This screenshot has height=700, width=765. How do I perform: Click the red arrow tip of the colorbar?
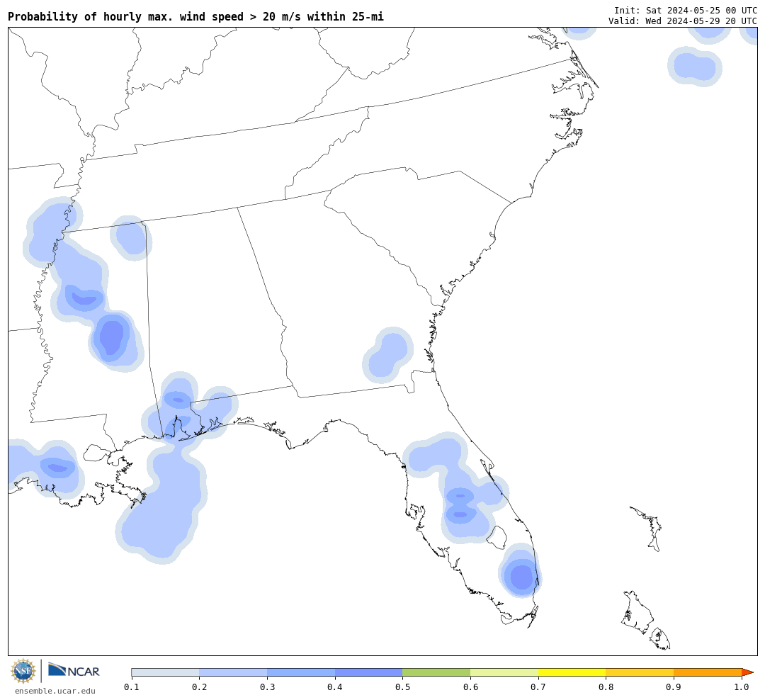pos(747,672)
